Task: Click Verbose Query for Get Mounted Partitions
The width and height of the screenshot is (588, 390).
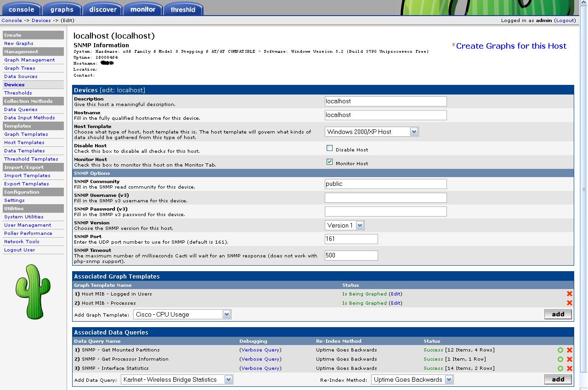Action: click(x=260, y=350)
